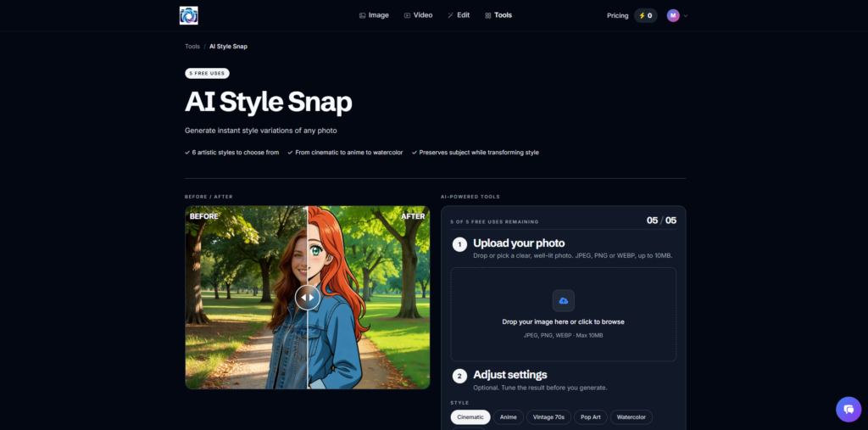
Task: Click the Tools breadcrumb link
Action: (192, 47)
